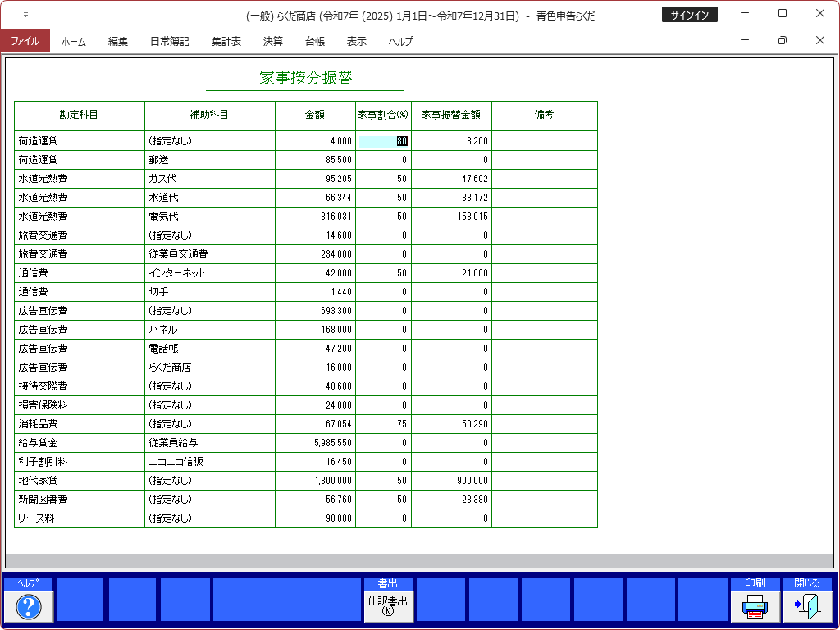
Task: Restore the inner document window
Action: (x=782, y=40)
